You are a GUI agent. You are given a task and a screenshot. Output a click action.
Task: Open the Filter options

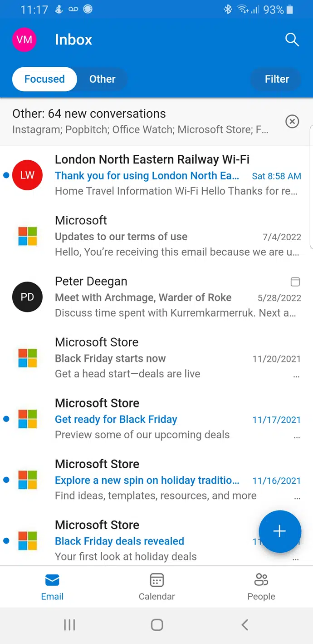pos(277,79)
